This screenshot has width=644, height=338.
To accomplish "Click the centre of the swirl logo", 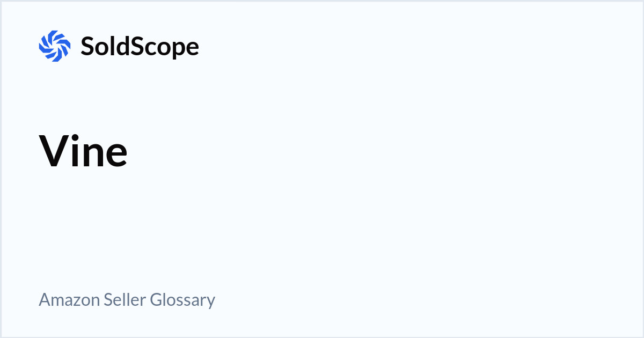I will pyautogui.click(x=55, y=46).
